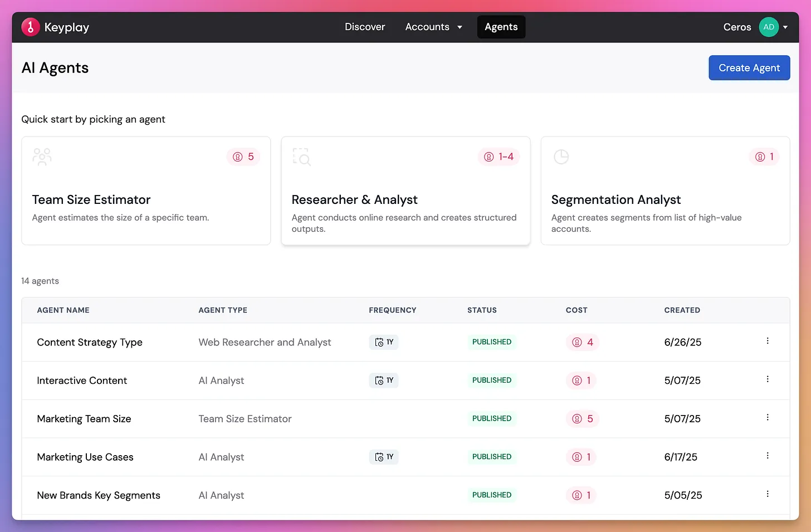Click the Keyplay logo icon

click(x=30, y=27)
